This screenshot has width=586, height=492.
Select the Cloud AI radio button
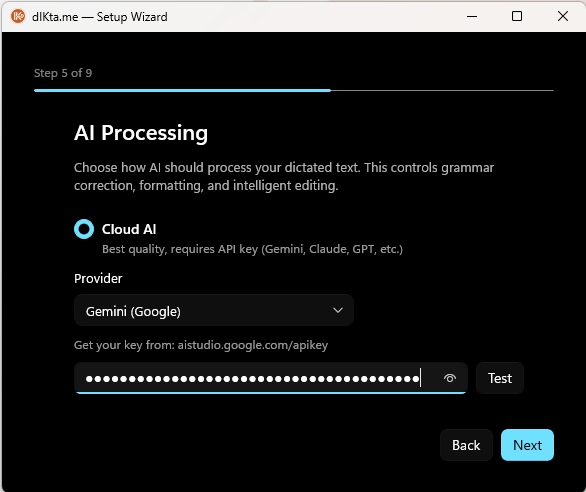[84, 229]
